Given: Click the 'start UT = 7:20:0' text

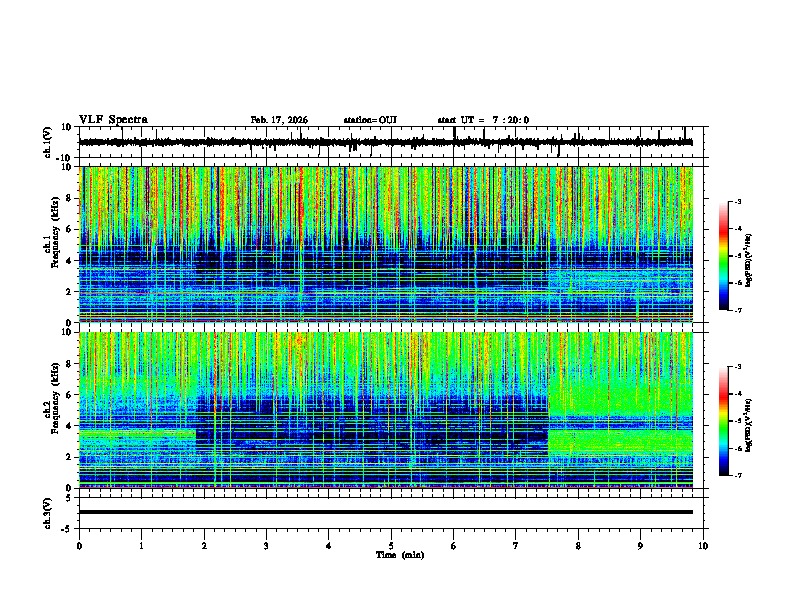Looking at the screenshot, I should 483,120.
